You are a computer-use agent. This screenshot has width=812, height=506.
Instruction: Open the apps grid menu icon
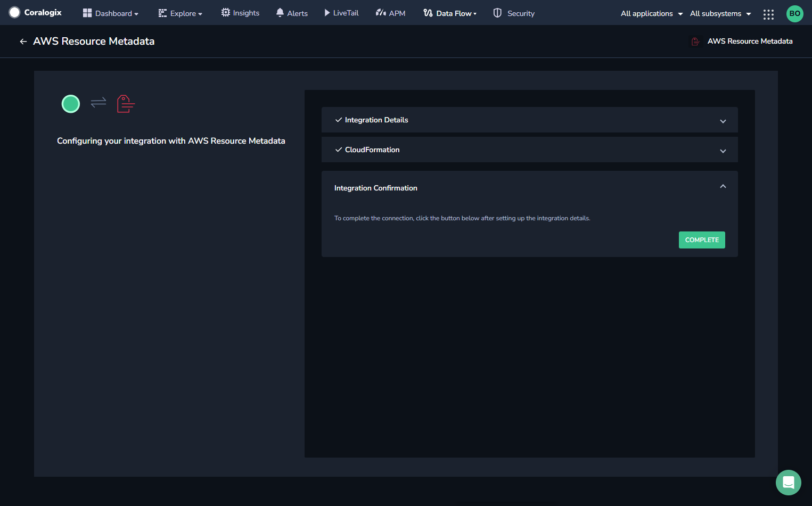coord(768,14)
